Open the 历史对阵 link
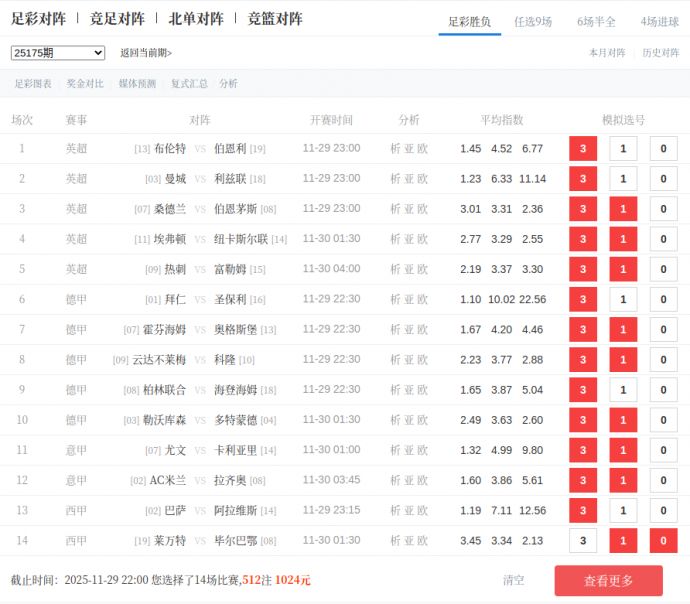690x604 pixels. point(660,53)
